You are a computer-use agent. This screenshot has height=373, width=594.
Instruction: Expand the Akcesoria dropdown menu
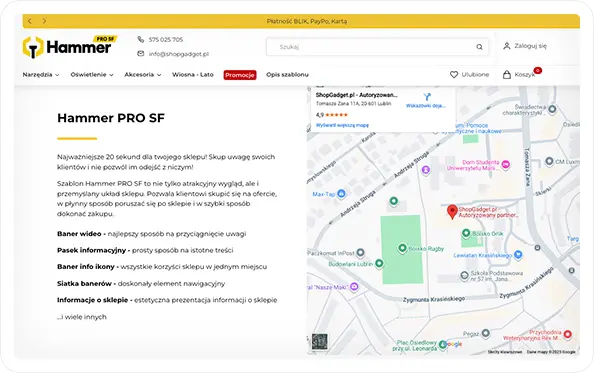click(143, 75)
